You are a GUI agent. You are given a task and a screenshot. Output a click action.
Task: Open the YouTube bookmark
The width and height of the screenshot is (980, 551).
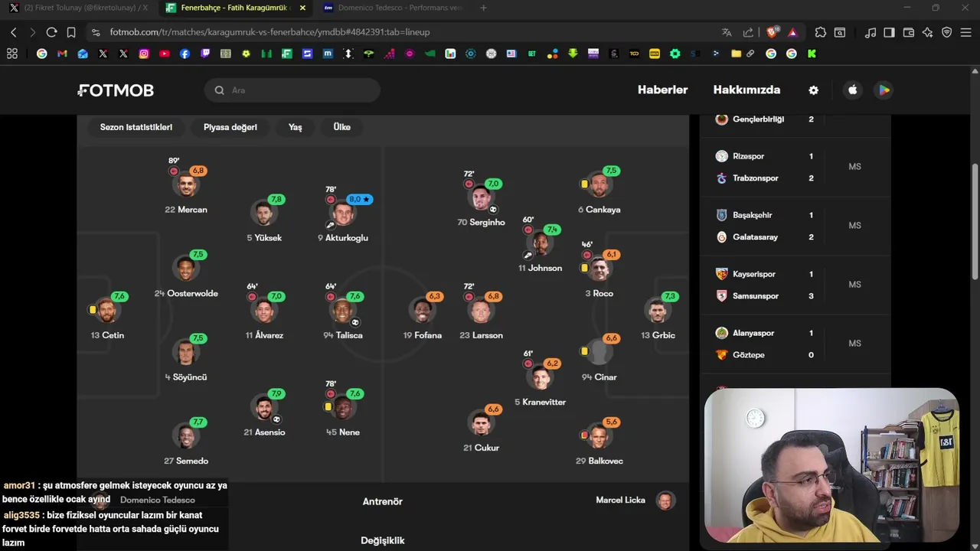click(x=165, y=54)
